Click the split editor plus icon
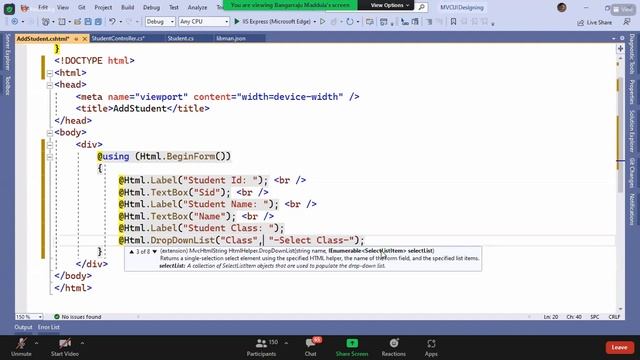The image size is (640, 360). click(620, 49)
